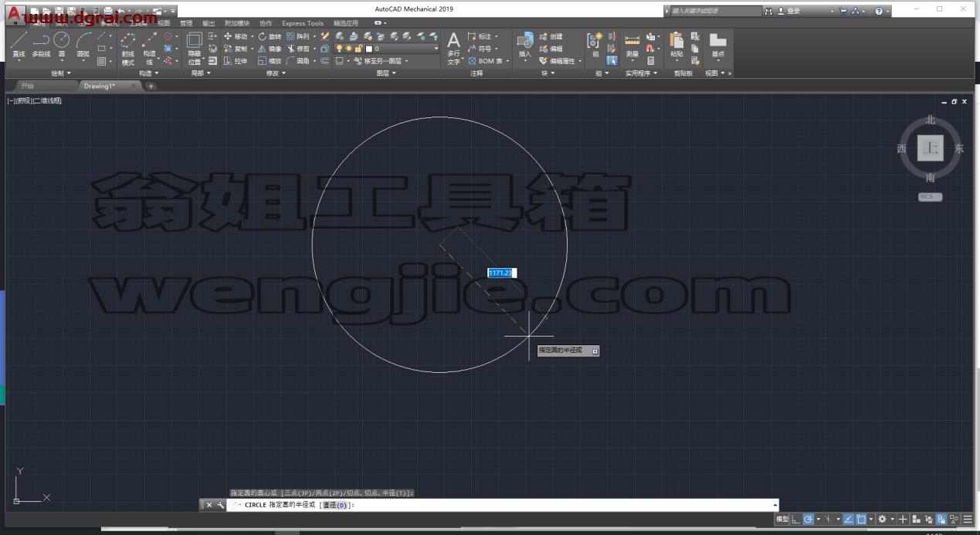This screenshot has width=980, height=535.
Task: Click the keyword search input field
Action: pos(716,11)
